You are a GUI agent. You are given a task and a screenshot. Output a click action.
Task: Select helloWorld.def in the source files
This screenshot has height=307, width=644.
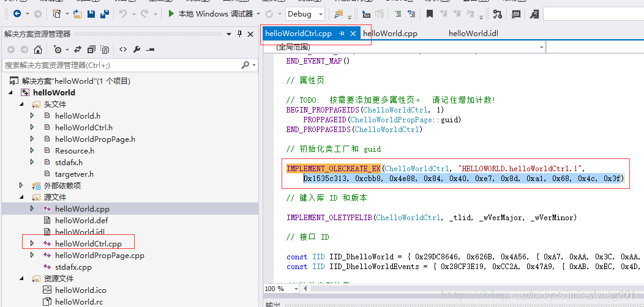pos(81,220)
